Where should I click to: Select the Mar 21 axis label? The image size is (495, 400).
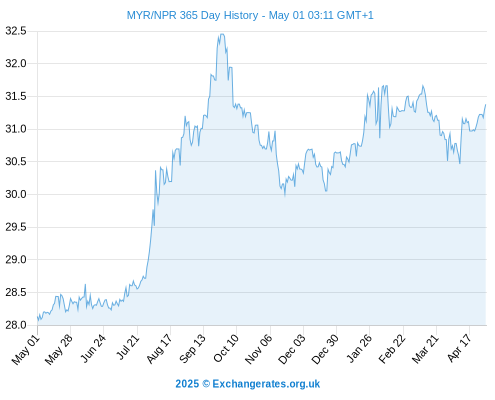[x=425, y=349]
